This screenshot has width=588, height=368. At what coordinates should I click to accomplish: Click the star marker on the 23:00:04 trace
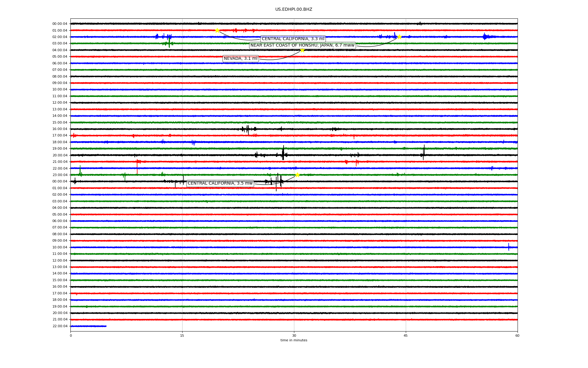[x=297, y=175]
